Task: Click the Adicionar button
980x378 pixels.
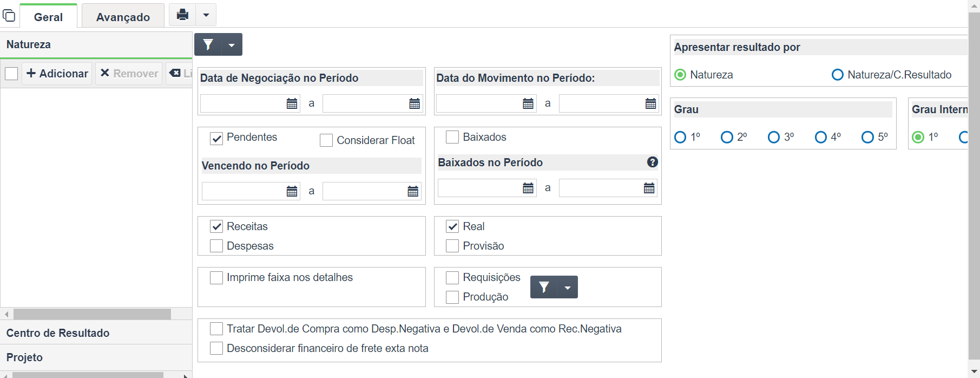Action: pos(57,73)
